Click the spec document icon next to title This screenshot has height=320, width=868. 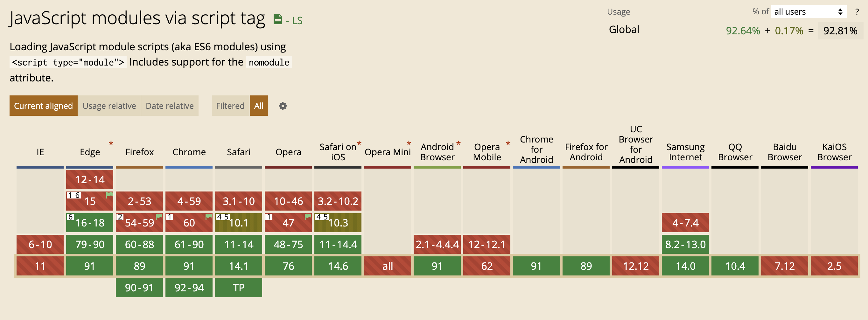pos(277,19)
